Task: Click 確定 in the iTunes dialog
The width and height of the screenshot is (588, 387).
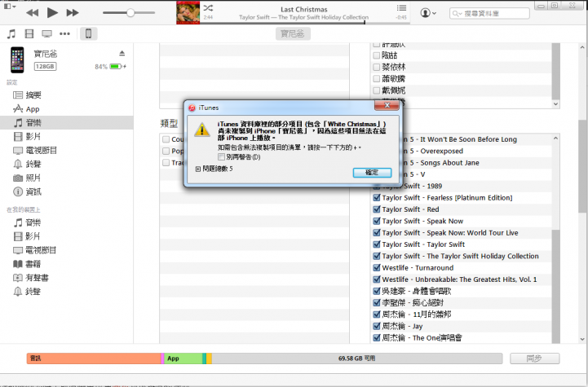Action: point(372,173)
